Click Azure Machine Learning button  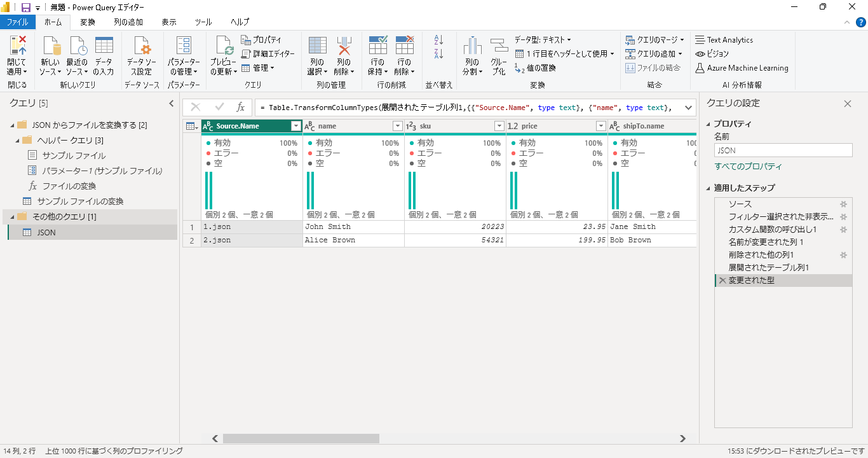pos(742,68)
